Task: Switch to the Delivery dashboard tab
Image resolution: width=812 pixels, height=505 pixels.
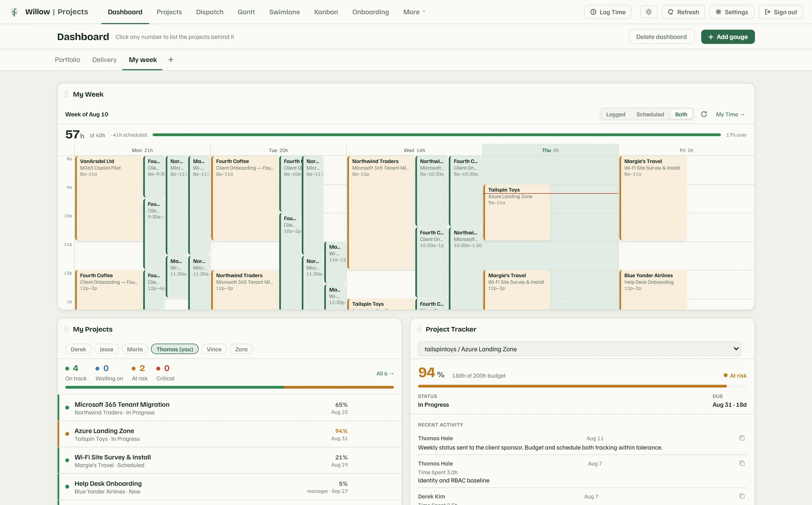Action: pyautogui.click(x=105, y=60)
